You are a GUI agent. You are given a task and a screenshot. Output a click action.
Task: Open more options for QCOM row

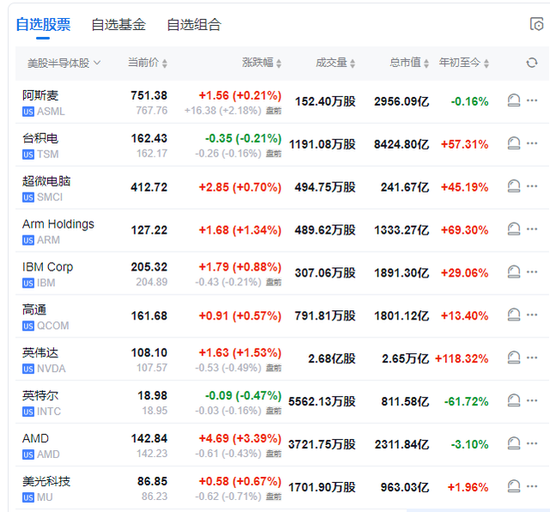[x=532, y=315]
